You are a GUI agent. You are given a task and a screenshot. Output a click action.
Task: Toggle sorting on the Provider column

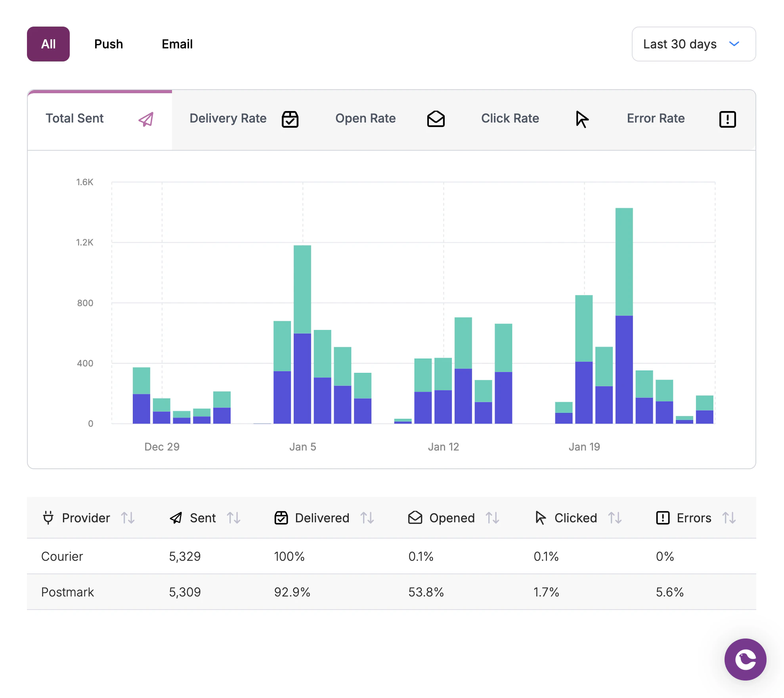click(x=128, y=518)
